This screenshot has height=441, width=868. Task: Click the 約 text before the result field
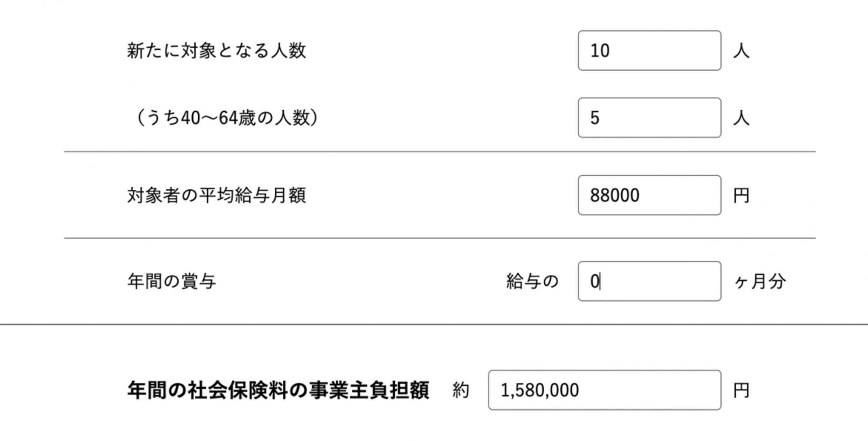(461, 391)
